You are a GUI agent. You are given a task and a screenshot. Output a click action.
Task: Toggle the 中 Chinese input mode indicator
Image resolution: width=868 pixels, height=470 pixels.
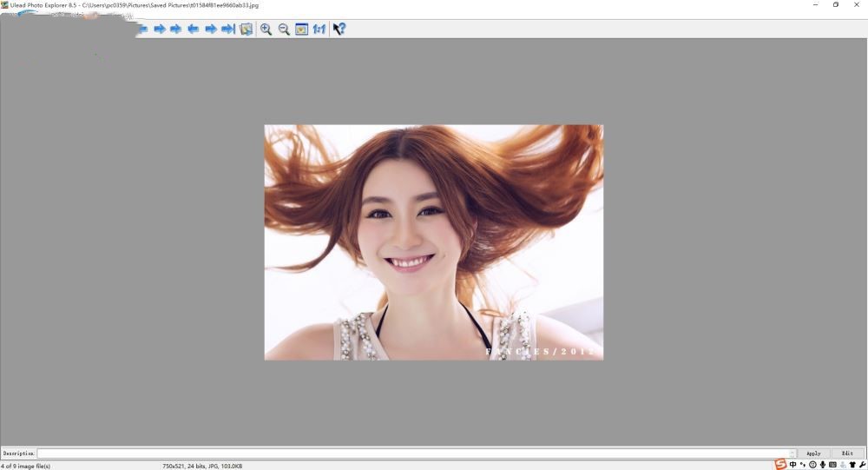click(792, 465)
